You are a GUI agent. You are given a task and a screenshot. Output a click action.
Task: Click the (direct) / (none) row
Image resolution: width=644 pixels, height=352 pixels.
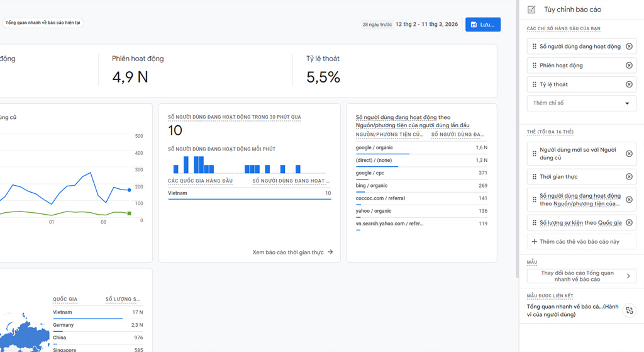(x=421, y=161)
